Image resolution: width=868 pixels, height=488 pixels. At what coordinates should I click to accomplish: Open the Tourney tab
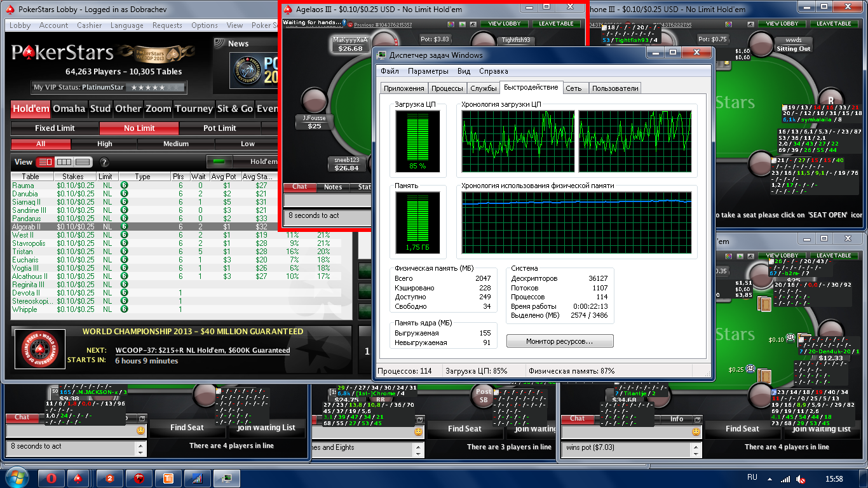coord(194,109)
